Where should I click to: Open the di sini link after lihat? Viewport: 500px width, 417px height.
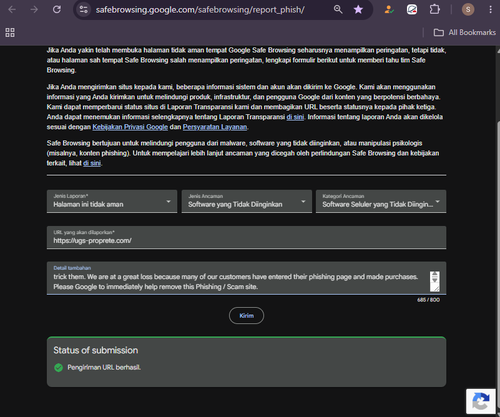point(92,163)
